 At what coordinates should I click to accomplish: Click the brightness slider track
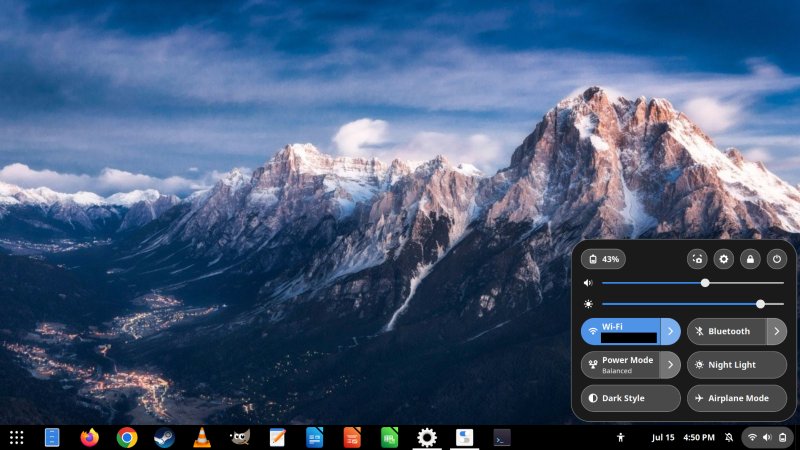(680, 304)
